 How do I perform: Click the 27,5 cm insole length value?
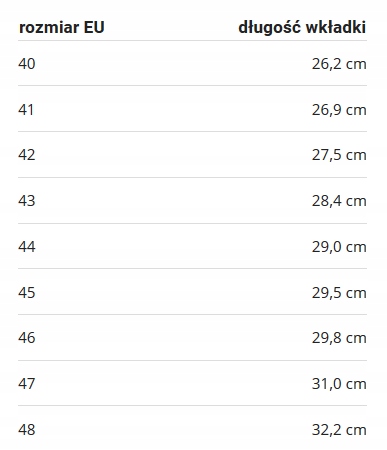(339, 155)
